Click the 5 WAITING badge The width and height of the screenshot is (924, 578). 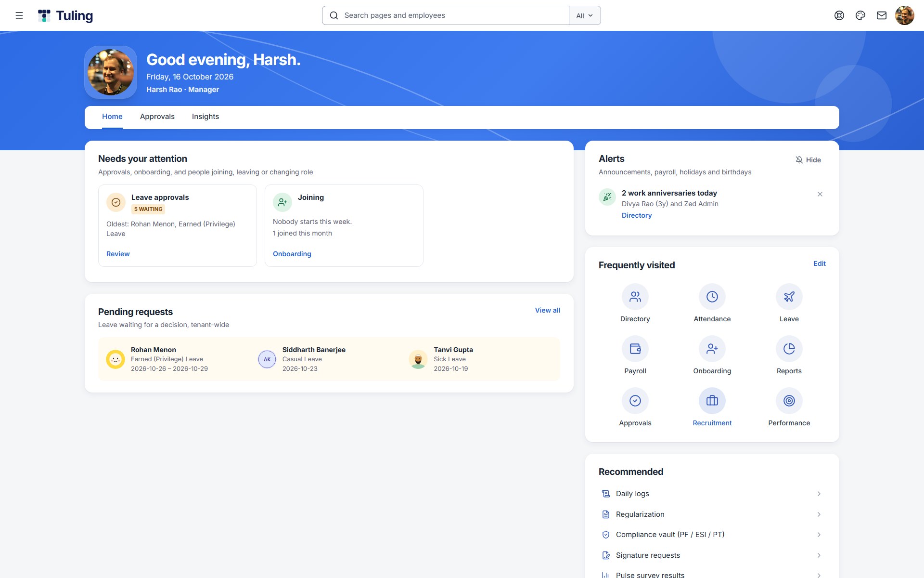pos(148,209)
